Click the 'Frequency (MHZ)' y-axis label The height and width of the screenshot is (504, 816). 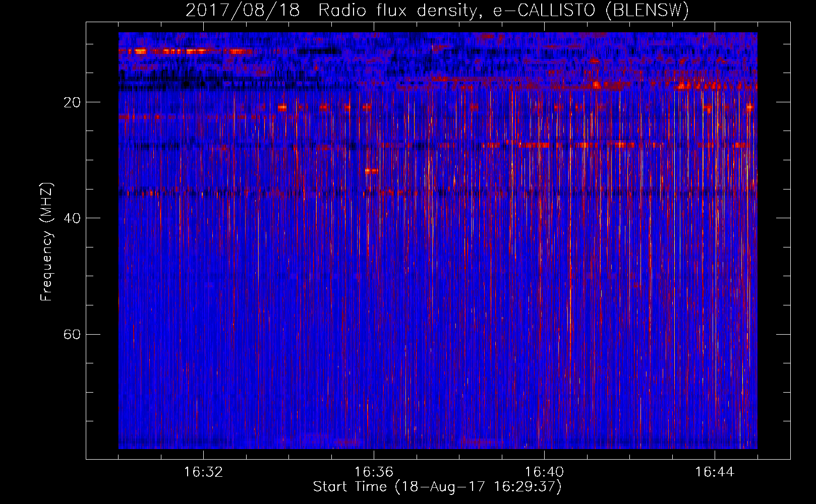(46, 241)
